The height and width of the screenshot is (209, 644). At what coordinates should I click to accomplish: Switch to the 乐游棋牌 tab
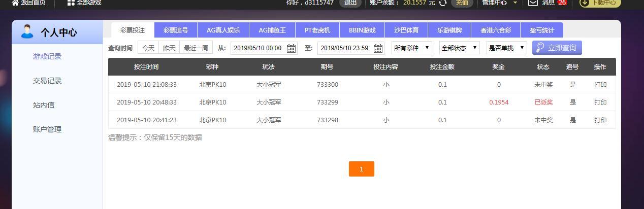tap(449, 30)
